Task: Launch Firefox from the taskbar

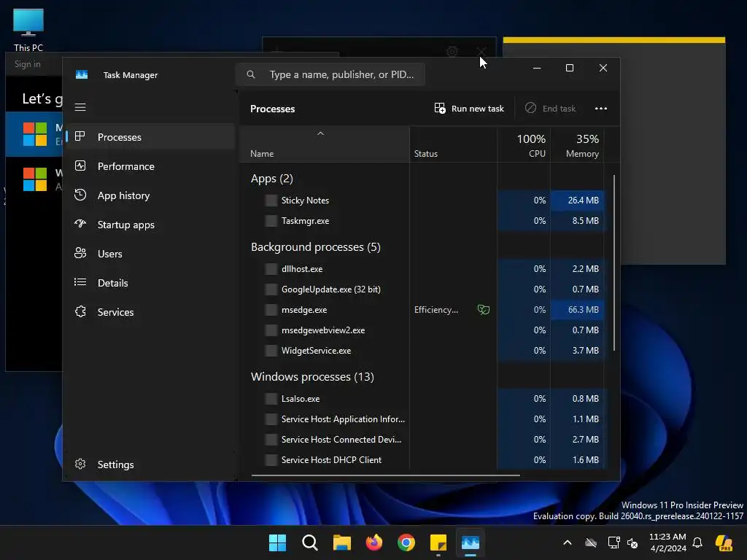Action: (374, 542)
